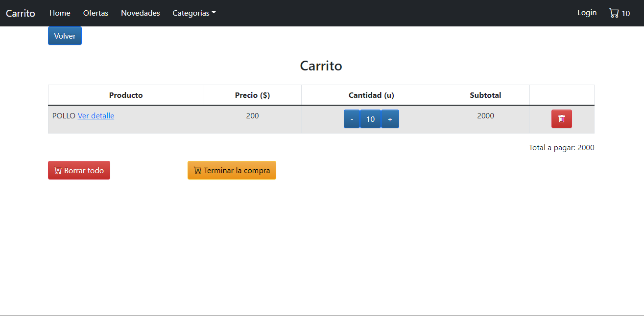The width and height of the screenshot is (644, 316).
Task: Click the Producto column header
Action: (x=126, y=95)
